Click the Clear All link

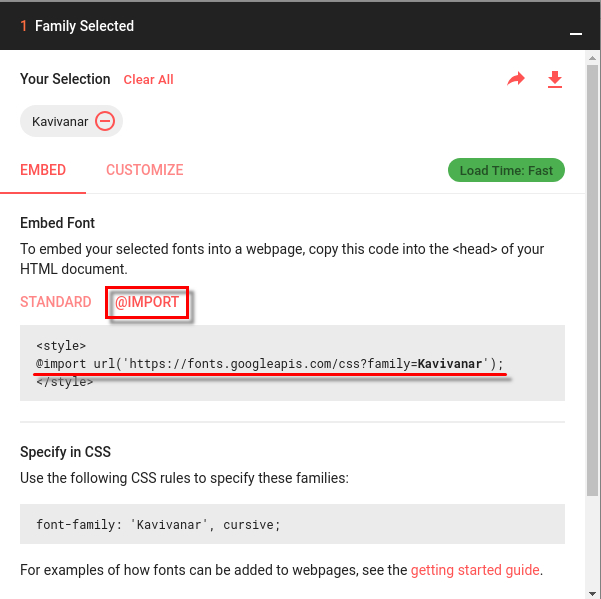tap(148, 80)
